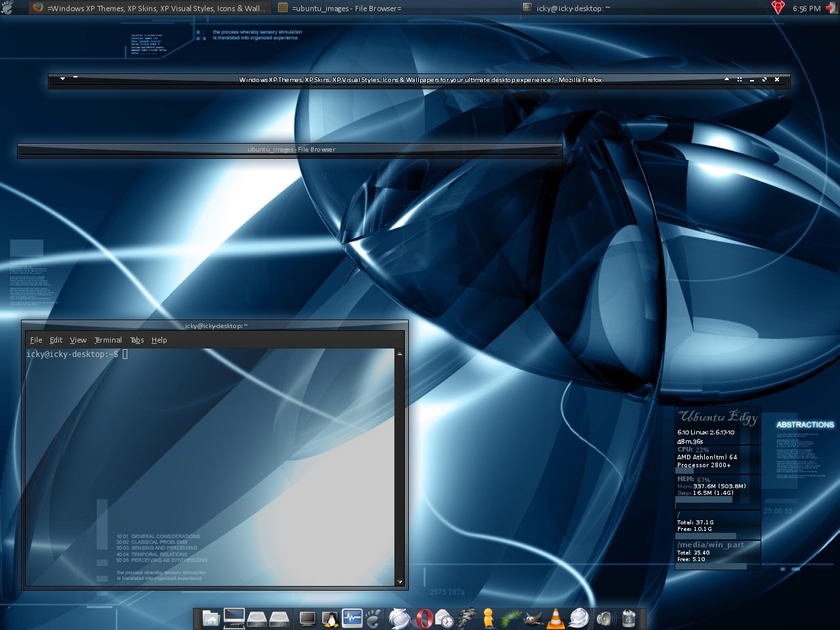Launch VLC media player from dock
840x630 pixels.
[556, 618]
